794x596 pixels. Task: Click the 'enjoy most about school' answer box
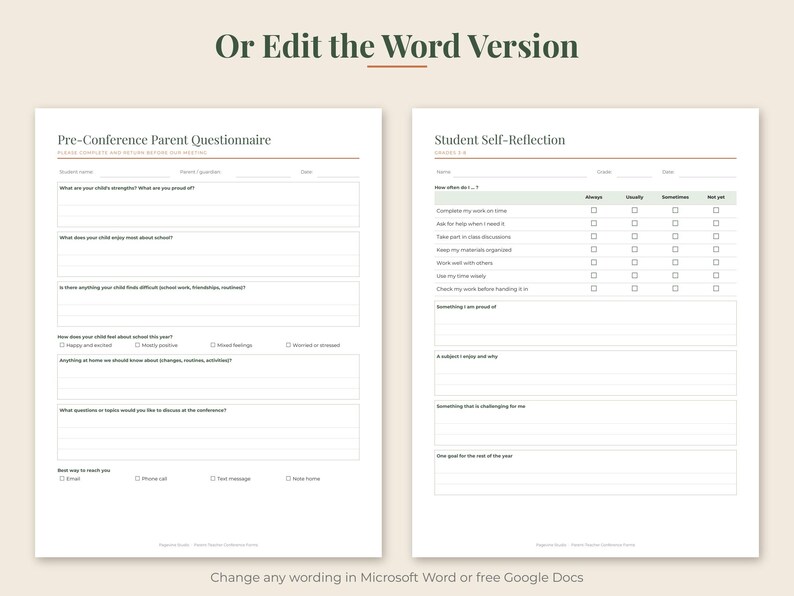[x=208, y=254]
